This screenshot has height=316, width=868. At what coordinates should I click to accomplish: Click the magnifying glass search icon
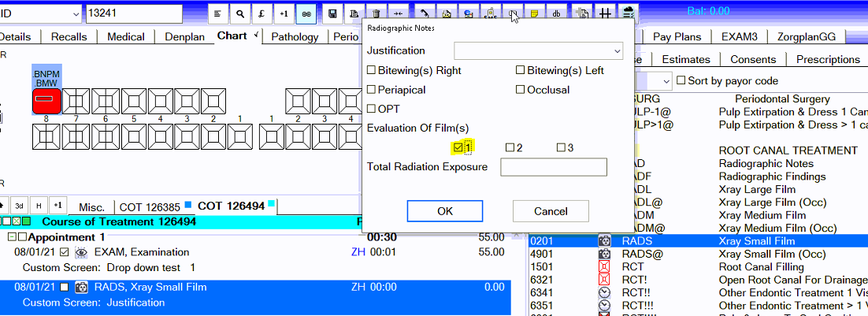click(x=240, y=13)
